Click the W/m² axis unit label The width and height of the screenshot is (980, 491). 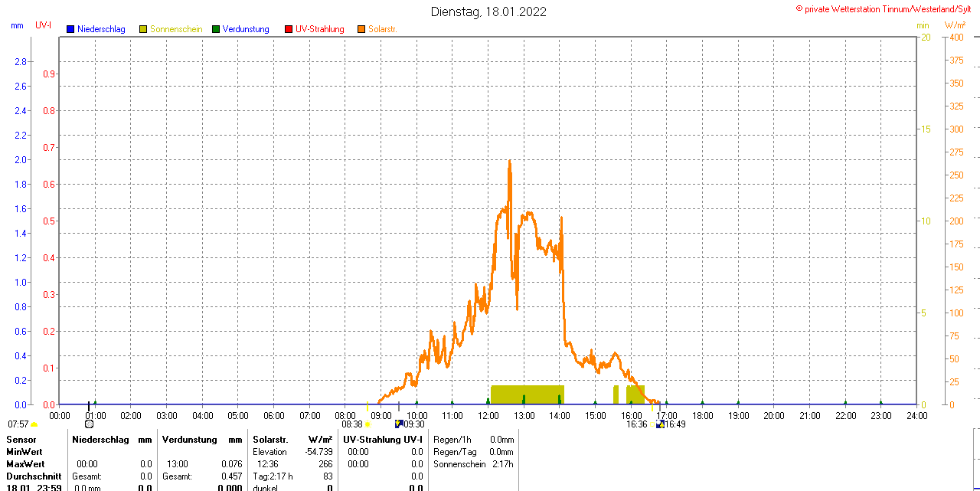click(x=955, y=25)
